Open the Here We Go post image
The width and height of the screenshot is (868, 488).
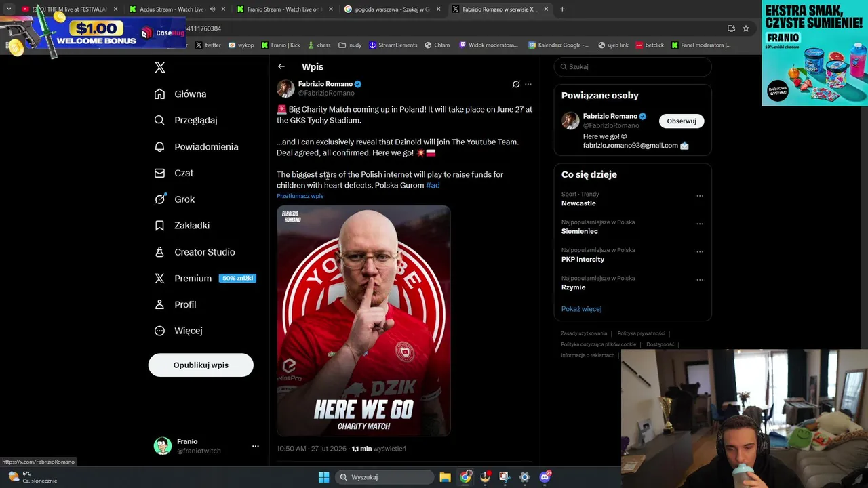(363, 321)
